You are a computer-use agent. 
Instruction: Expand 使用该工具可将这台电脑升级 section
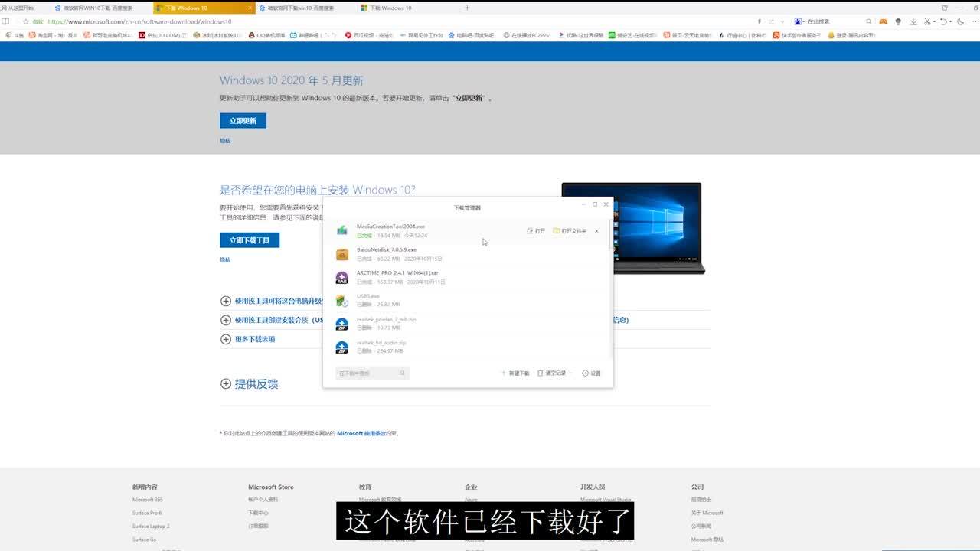[x=225, y=301]
